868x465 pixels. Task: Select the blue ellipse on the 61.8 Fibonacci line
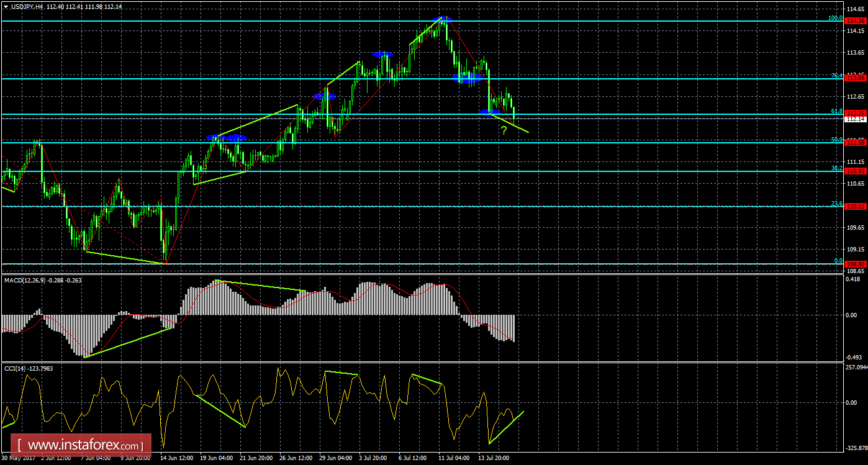point(489,112)
